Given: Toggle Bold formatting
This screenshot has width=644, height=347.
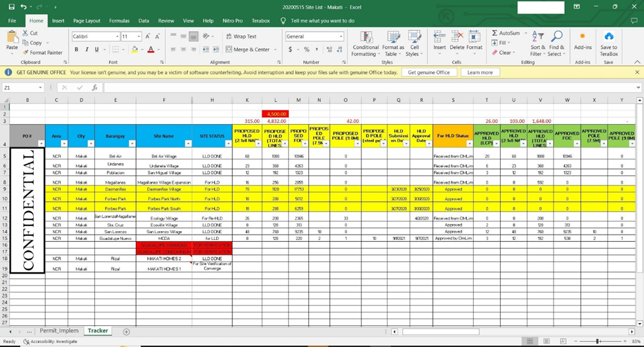Looking at the screenshot, I should click(77, 50).
